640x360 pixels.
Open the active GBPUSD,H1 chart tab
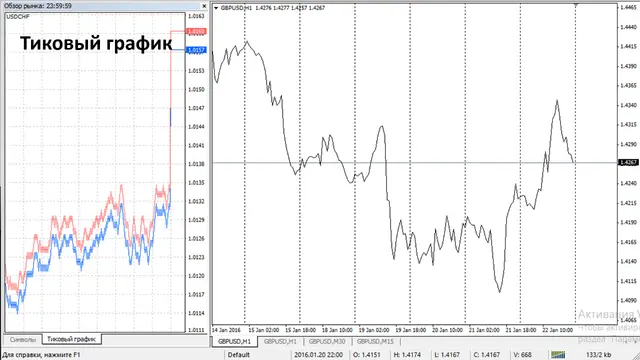coord(234,341)
